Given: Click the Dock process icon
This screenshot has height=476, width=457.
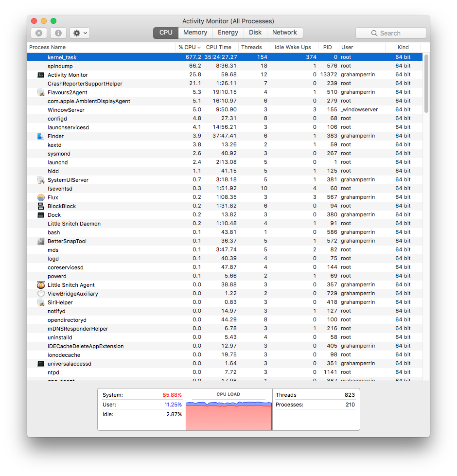Looking at the screenshot, I should point(41,215).
